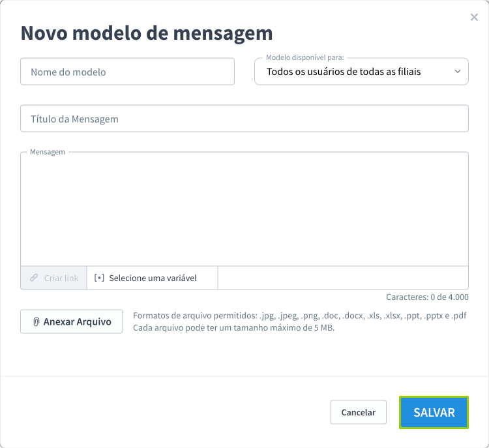This screenshot has width=489, height=448.
Task: Save the template with SALVAR
Action: pyautogui.click(x=434, y=412)
